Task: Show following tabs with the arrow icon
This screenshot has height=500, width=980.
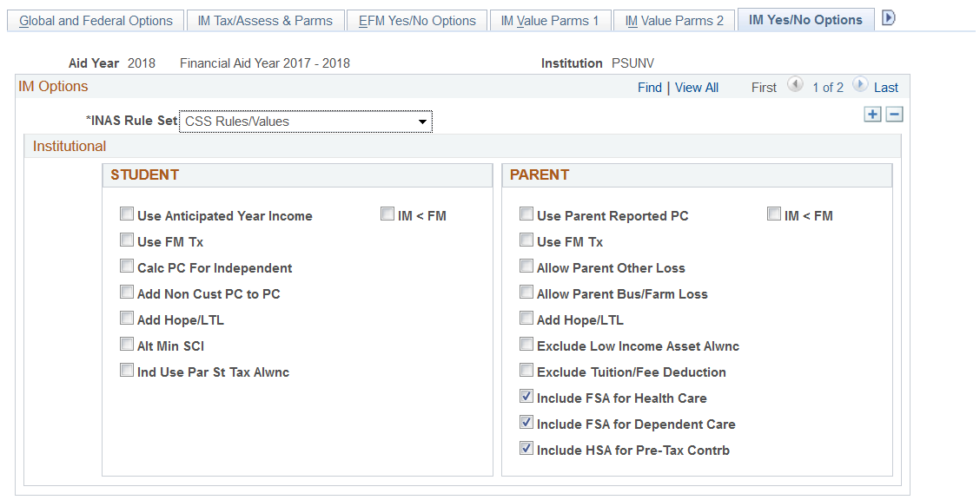Action: coord(888,16)
